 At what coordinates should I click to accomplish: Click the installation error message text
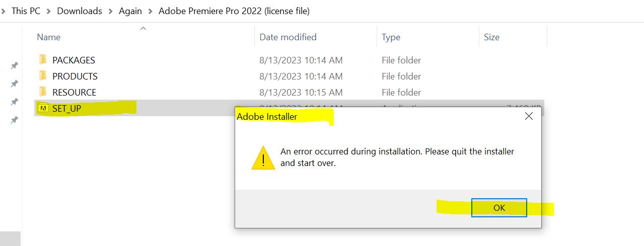[397, 157]
